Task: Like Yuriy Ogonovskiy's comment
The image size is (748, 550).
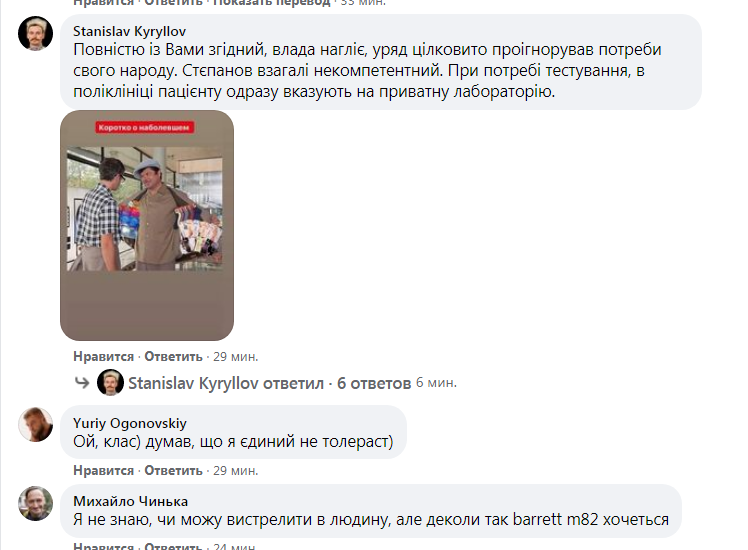Action: tap(104, 471)
